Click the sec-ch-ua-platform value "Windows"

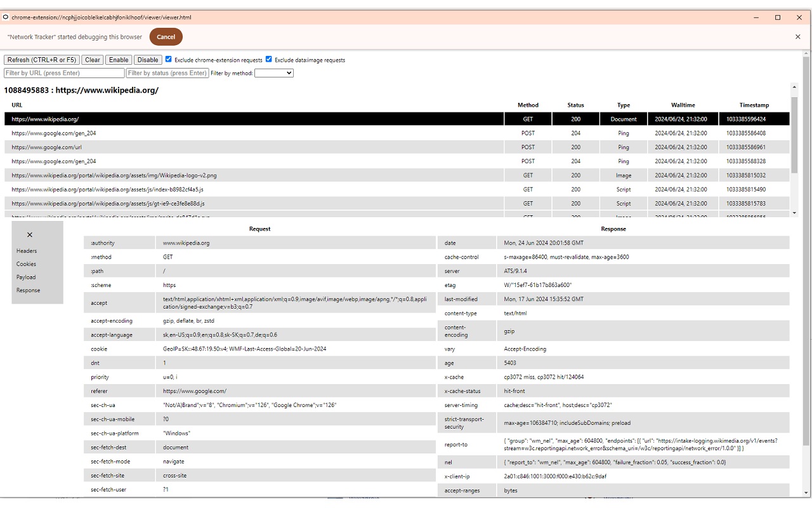tap(177, 433)
